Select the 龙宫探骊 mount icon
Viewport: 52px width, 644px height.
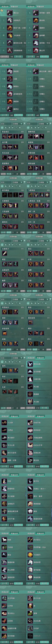pos(30,371)
